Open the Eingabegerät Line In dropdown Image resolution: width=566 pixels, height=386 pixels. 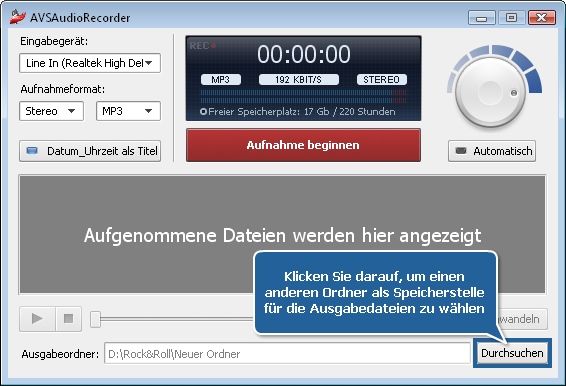tap(90, 63)
